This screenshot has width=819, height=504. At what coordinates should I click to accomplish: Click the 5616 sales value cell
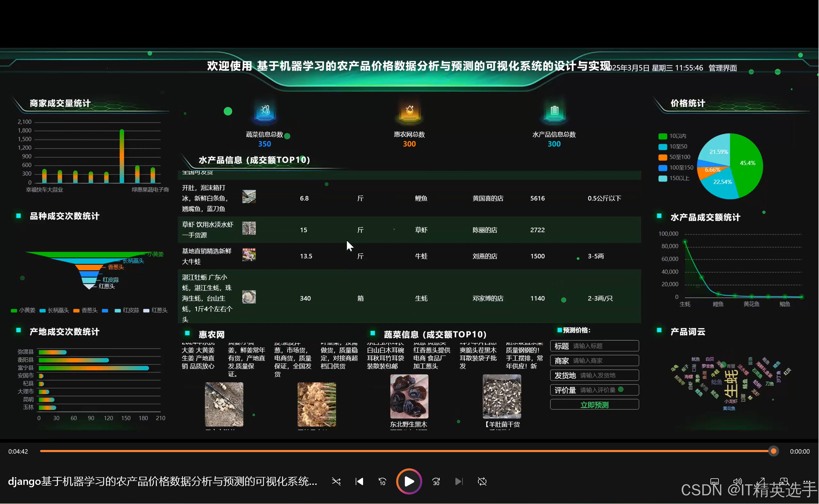pyautogui.click(x=538, y=198)
